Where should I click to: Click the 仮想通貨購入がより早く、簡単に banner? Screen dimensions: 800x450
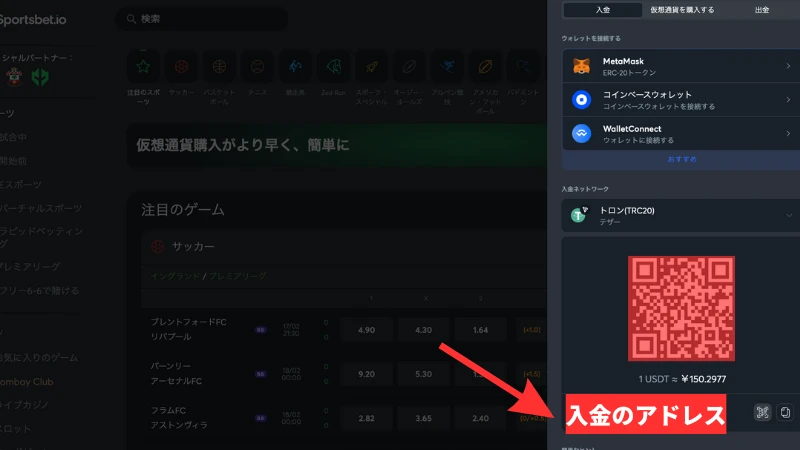pyautogui.click(x=337, y=145)
